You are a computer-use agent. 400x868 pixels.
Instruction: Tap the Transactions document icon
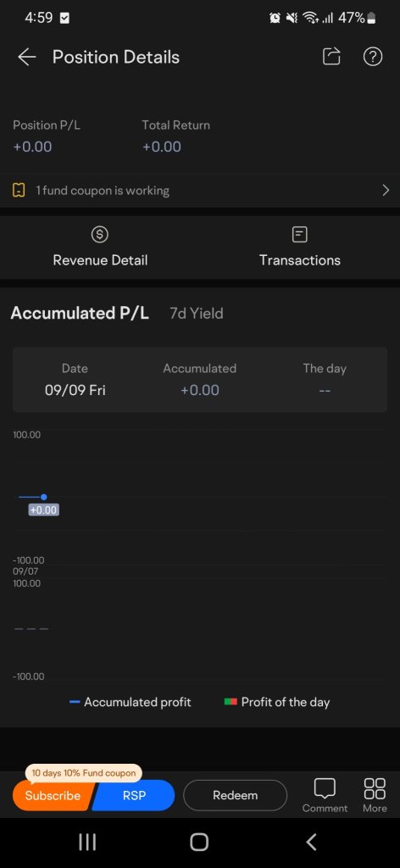click(299, 235)
